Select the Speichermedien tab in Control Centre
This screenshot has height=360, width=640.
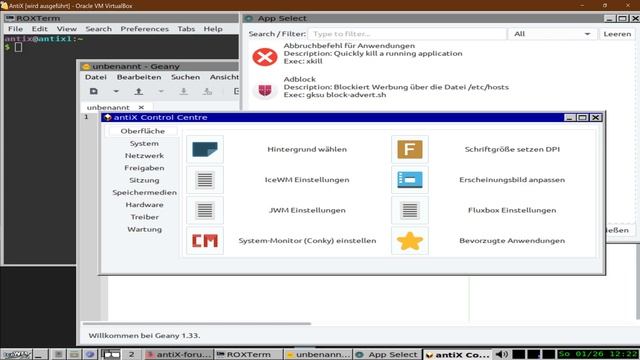coord(144,192)
